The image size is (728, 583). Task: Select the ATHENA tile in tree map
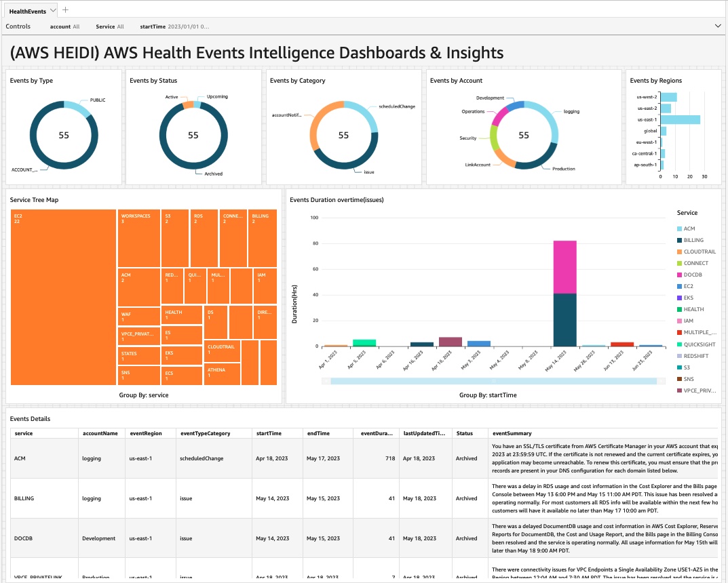click(222, 374)
